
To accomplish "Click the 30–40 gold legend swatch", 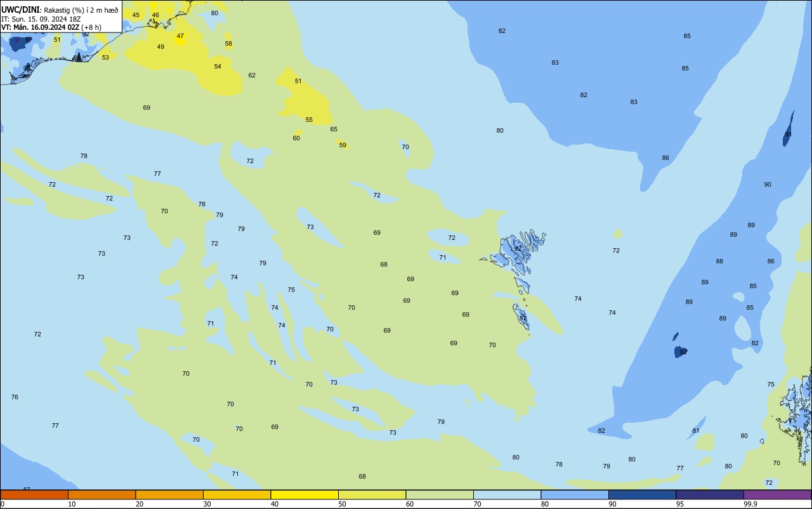I will point(237,494).
